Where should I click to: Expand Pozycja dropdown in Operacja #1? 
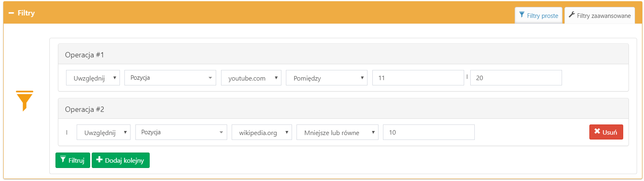tap(170, 78)
